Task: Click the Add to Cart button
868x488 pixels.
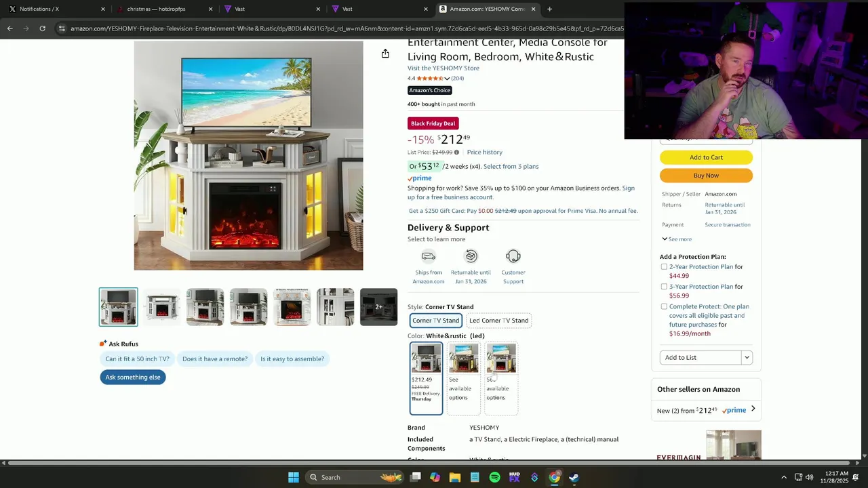Action: tap(706, 157)
